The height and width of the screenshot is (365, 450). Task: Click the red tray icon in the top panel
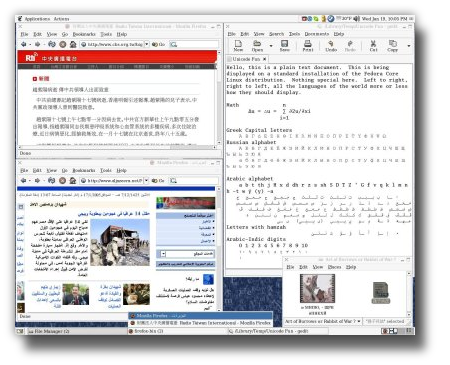(304, 19)
